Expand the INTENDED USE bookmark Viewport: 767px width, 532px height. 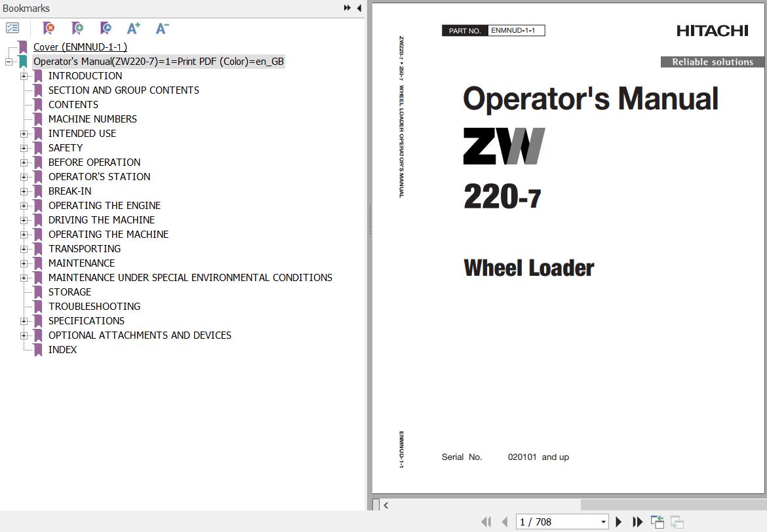(24, 134)
